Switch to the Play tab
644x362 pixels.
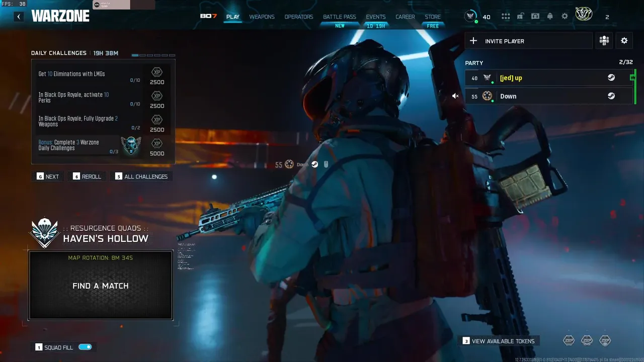pyautogui.click(x=233, y=17)
